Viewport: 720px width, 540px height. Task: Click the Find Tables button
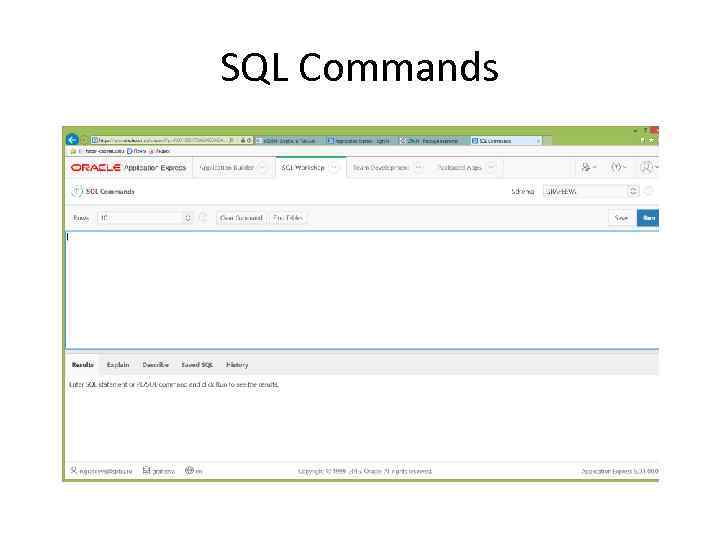[x=287, y=218]
